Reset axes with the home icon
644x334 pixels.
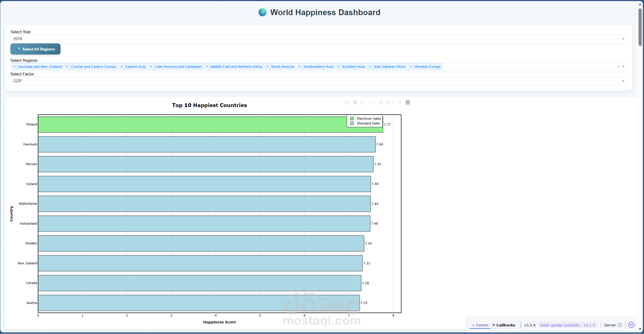400,102
